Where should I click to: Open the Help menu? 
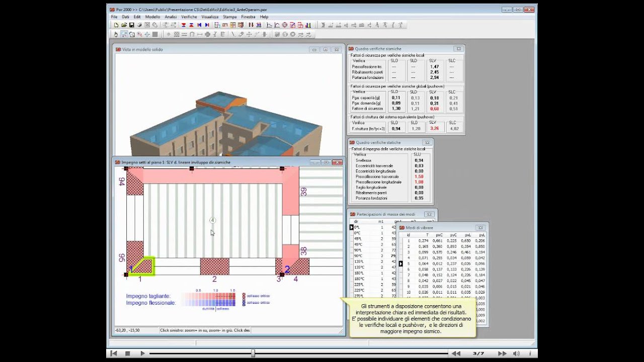264,17
